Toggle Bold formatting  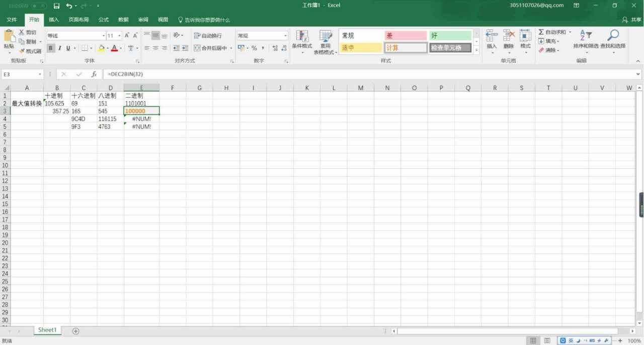tap(51, 48)
